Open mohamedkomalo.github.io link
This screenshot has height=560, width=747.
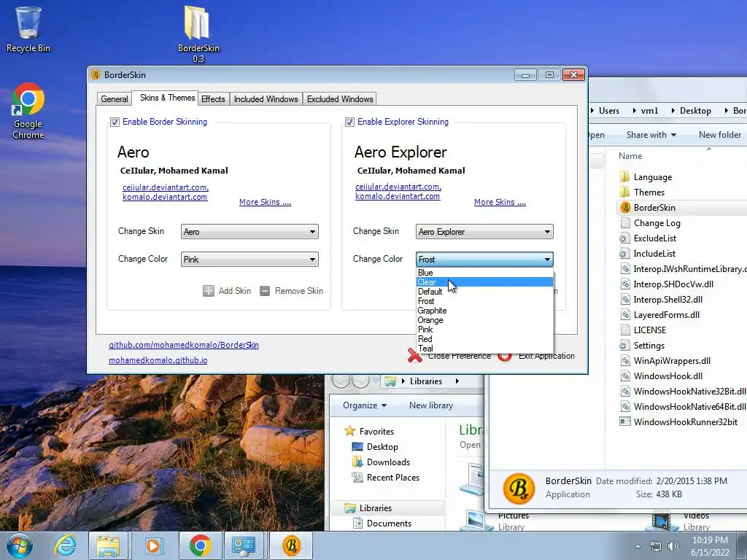click(x=158, y=360)
